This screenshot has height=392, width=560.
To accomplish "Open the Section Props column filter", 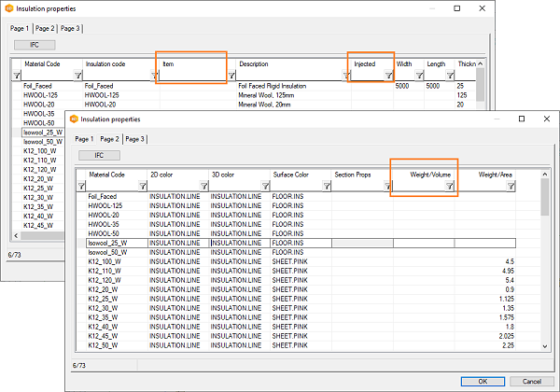I will 388,187.
